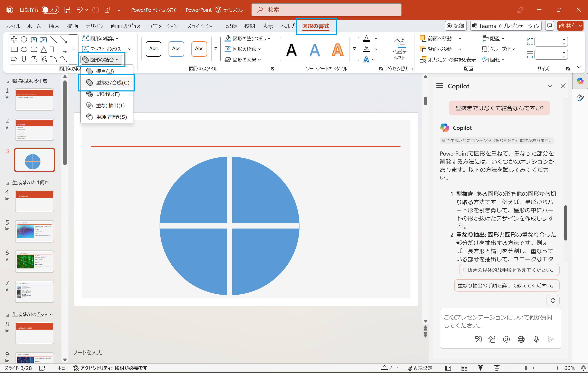This screenshot has height=373, width=588.
Task: Open 図形の枠線 dropdown
Action: [243, 49]
